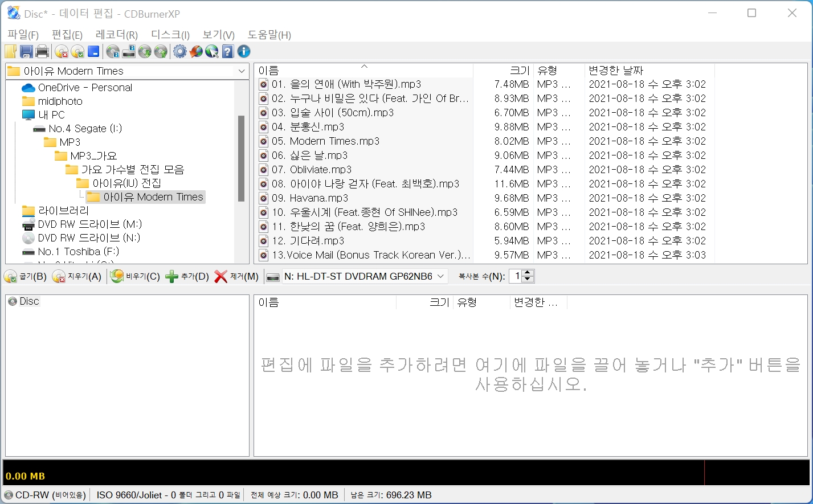
Task: Open settings via the gear toolbar icon
Action: click(180, 52)
